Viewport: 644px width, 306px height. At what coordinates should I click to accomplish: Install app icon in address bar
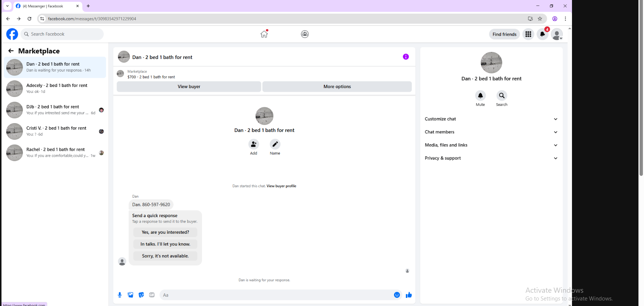click(x=530, y=19)
